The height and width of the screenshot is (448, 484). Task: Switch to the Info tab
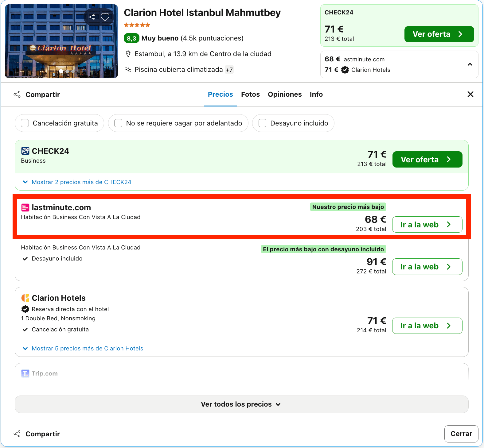click(316, 95)
